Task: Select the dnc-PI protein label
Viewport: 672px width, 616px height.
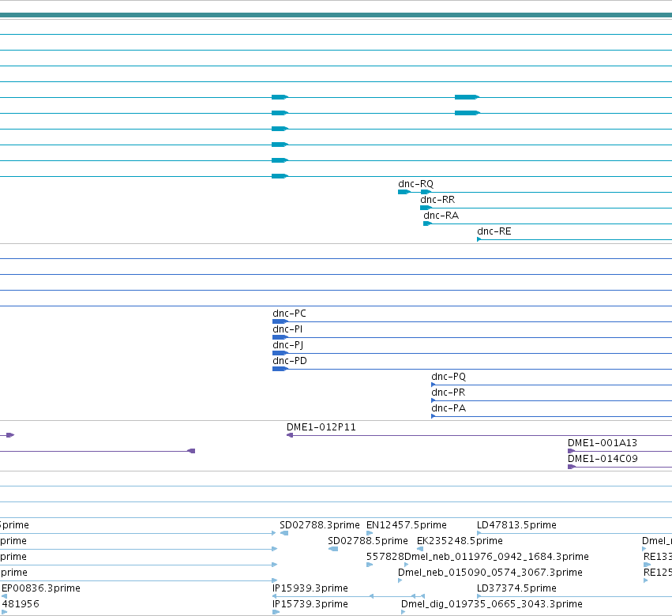Action: coord(287,329)
